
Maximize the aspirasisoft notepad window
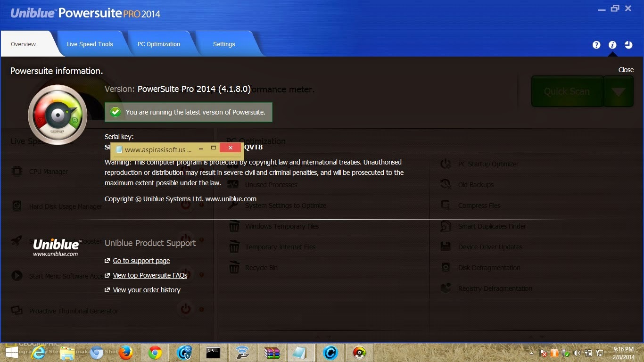(x=214, y=148)
